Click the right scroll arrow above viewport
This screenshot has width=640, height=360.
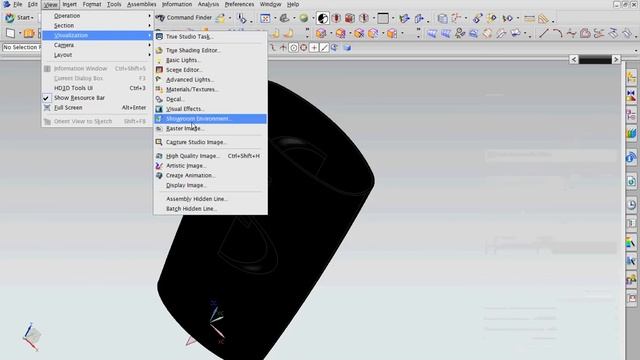(x=616, y=60)
